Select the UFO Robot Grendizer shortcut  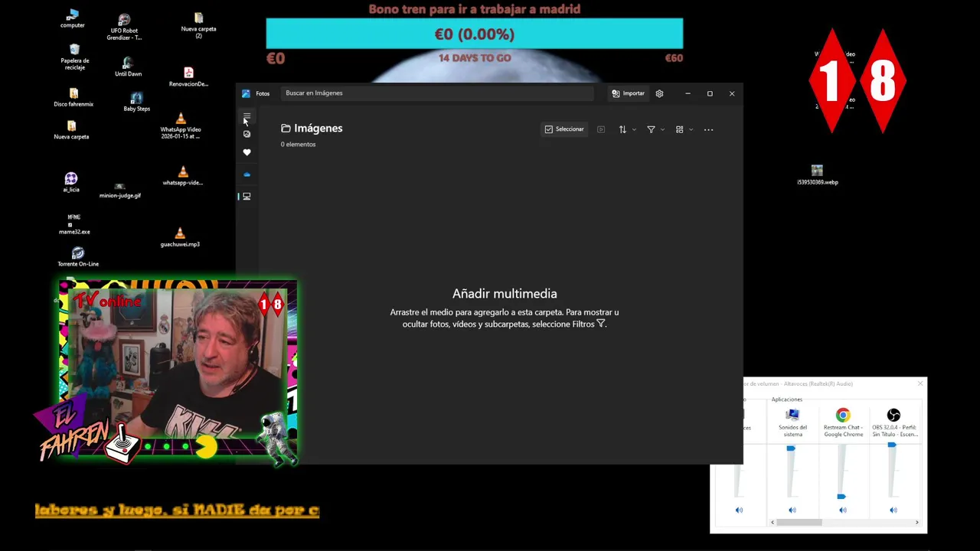pyautogui.click(x=125, y=27)
